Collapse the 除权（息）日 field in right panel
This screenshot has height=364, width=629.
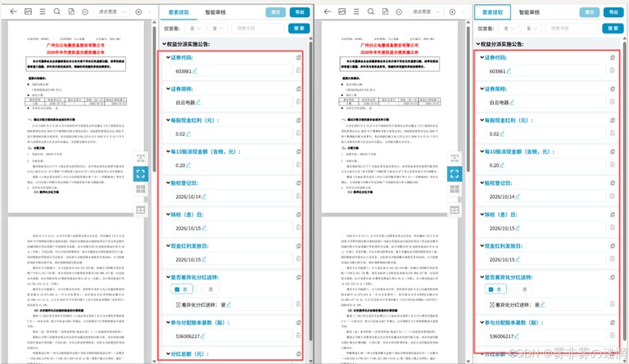pos(482,214)
